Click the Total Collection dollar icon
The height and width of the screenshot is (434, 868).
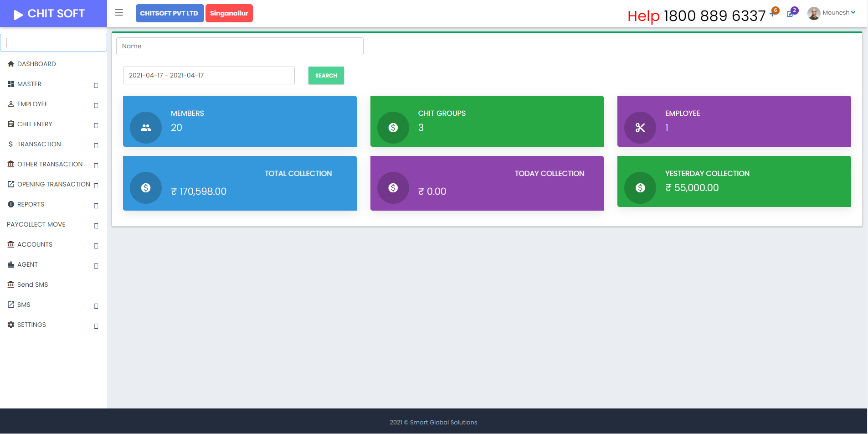pyautogui.click(x=146, y=188)
